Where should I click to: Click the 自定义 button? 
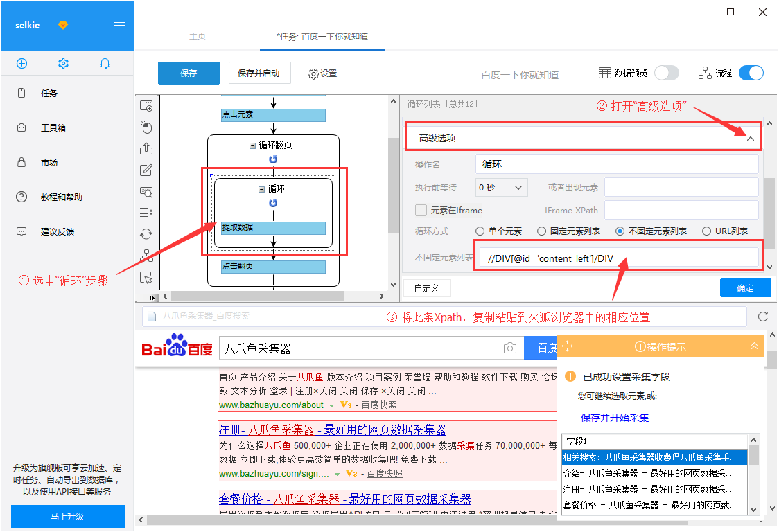(x=427, y=288)
